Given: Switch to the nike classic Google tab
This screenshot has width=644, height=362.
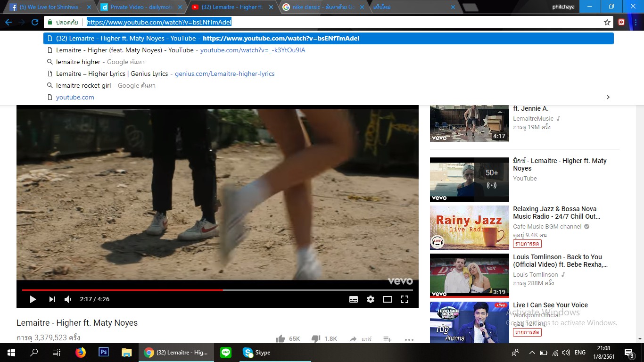Looking at the screenshot, I should point(323,7).
